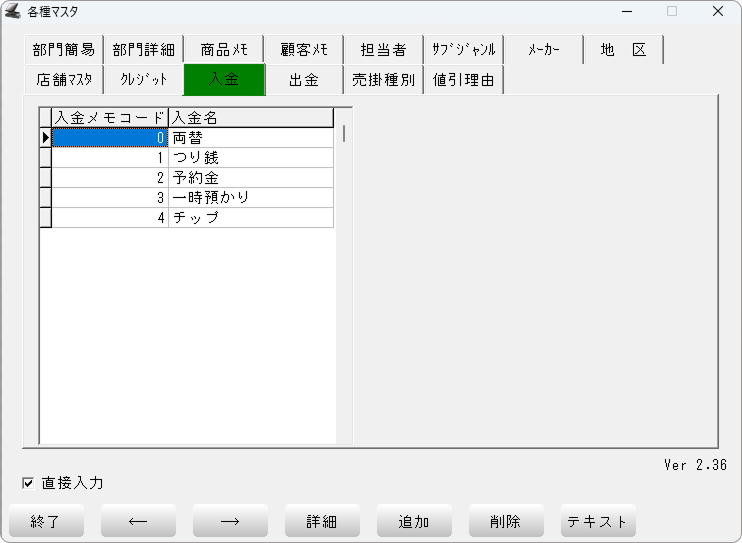The width and height of the screenshot is (742, 543).
Task: Click the right arrow navigation button
Action: pos(230,521)
